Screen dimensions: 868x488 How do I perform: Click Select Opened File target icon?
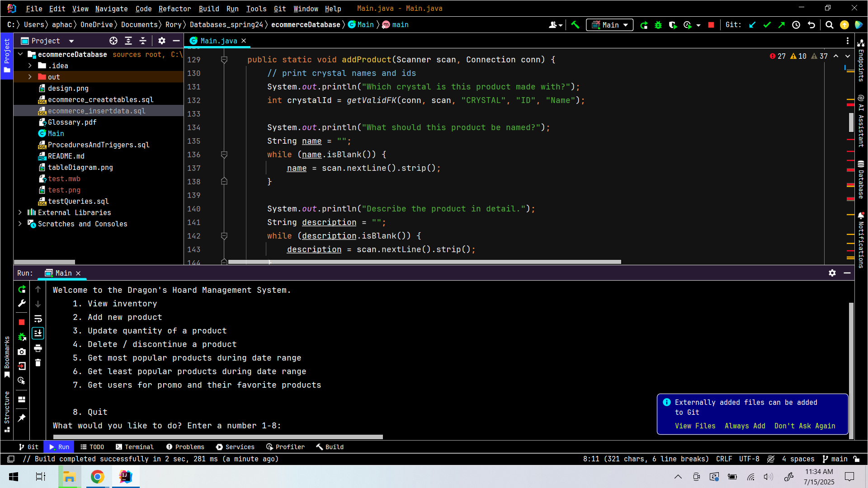(113, 41)
